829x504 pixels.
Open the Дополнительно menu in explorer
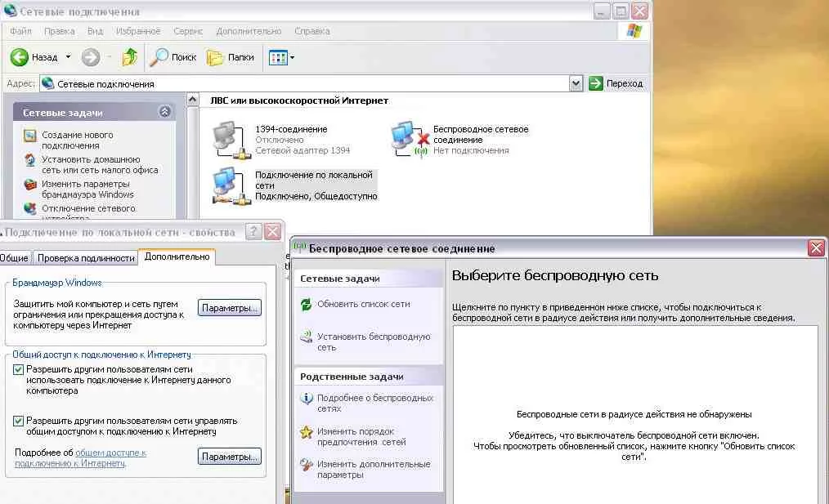point(249,31)
